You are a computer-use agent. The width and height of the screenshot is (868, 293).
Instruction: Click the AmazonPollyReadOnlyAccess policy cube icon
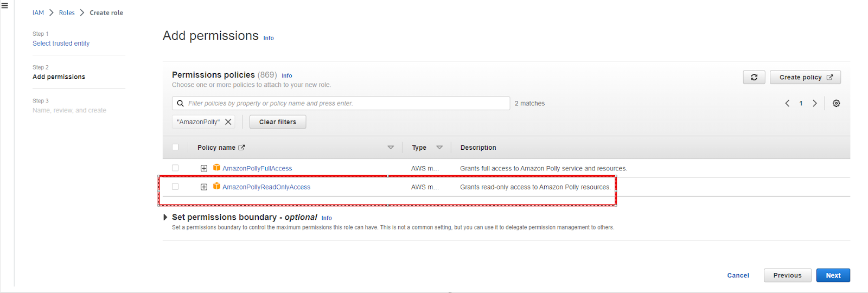pyautogui.click(x=216, y=186)
